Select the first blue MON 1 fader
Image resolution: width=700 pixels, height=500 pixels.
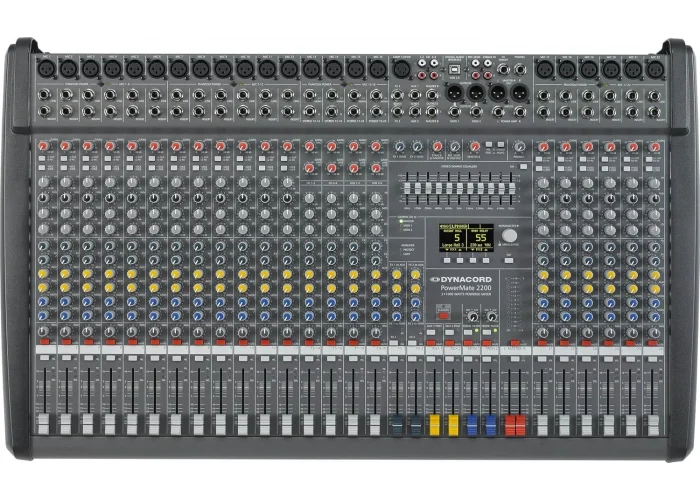click(x=472, y=424)
